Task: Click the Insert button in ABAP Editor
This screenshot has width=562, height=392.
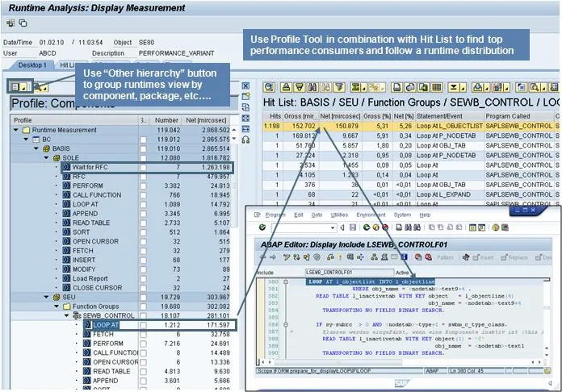Action: pos(483,257)
